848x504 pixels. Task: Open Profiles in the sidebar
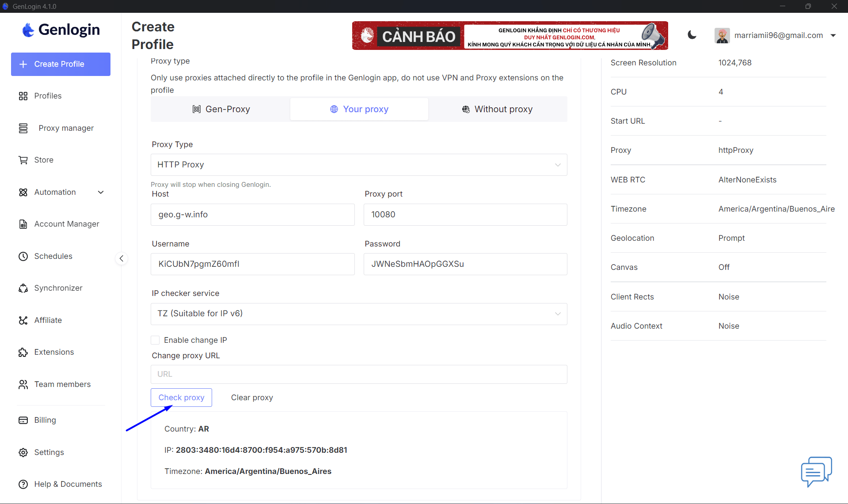[48, 96]
